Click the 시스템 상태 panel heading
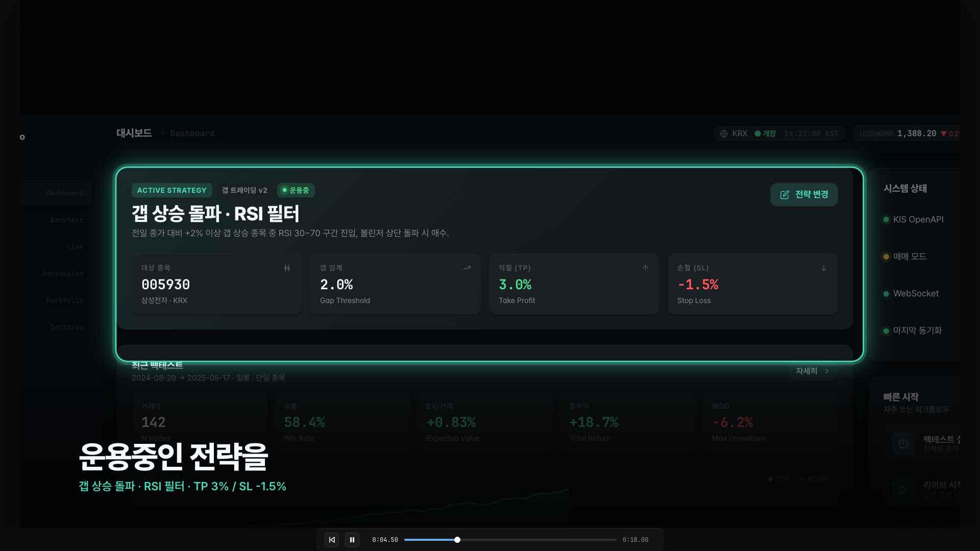 [x=905, y=188]
